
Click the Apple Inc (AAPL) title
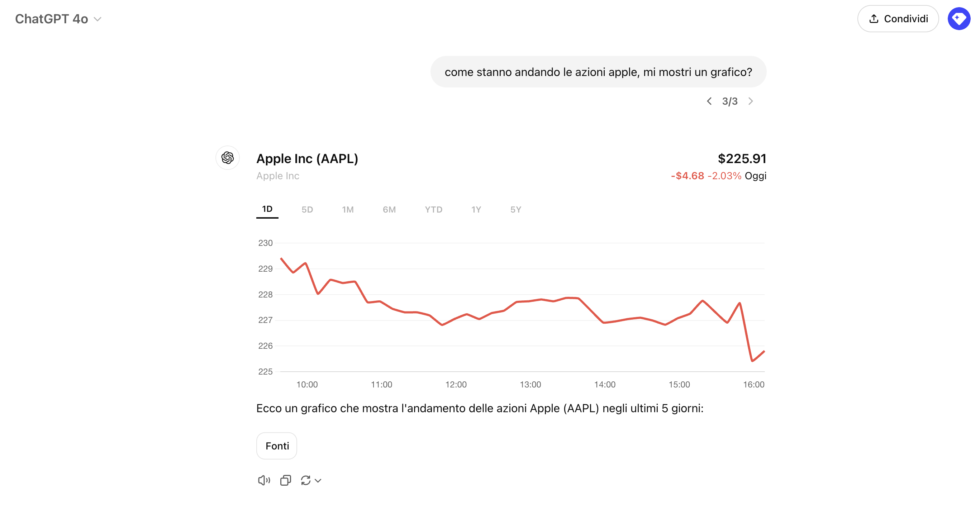(307, 159)
